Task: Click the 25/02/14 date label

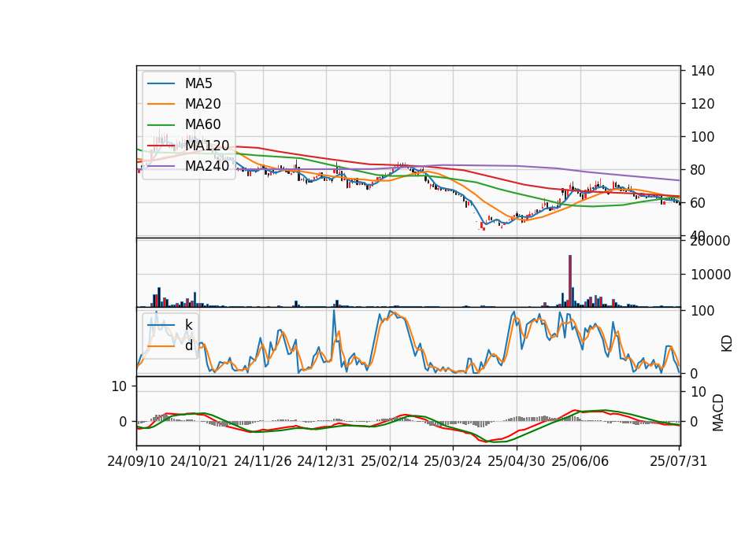Action: (x=390, y=461)
